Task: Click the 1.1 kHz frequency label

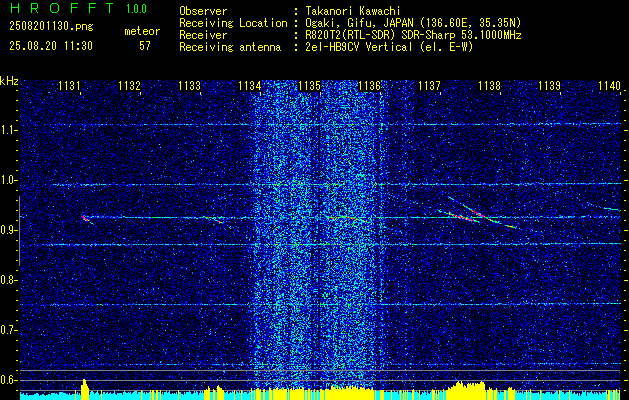Action: (8, 130)
